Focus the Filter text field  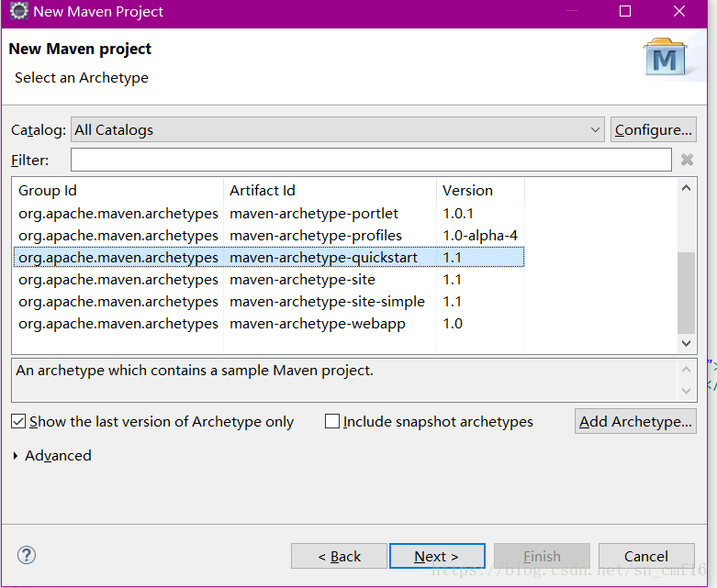pos(371,160)
